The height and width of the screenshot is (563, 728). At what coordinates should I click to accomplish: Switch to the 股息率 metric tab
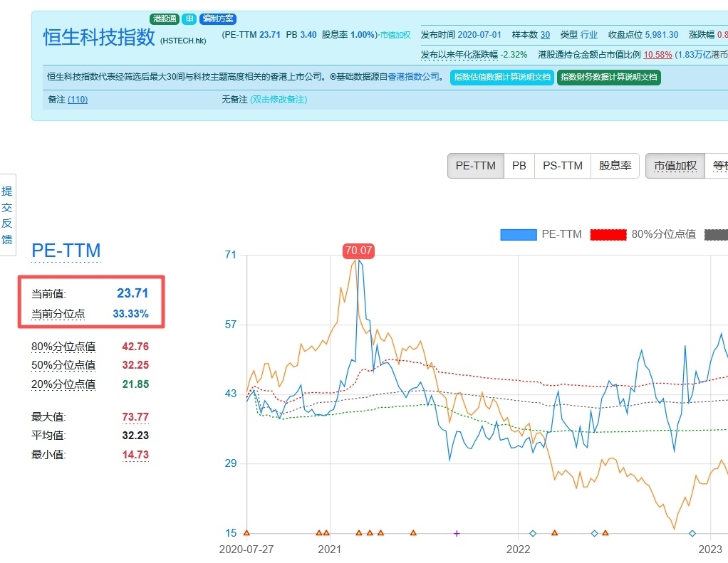tap(615, 166)
